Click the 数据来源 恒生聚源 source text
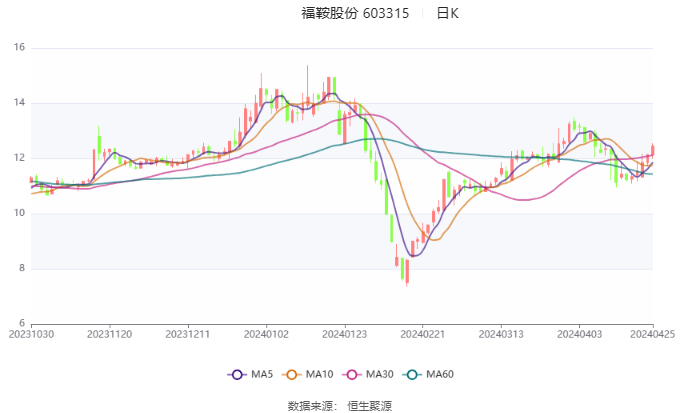 tap(339, 405)
